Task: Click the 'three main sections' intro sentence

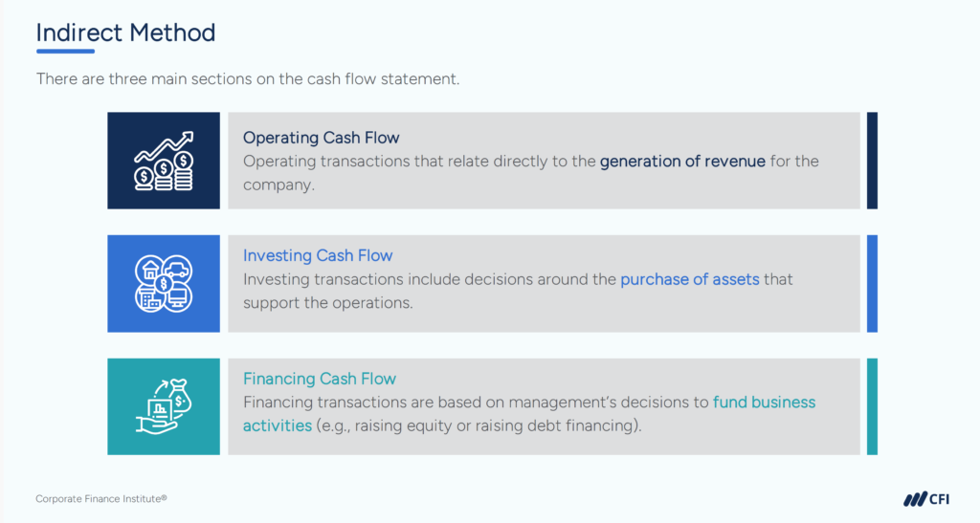Action: coord(248,78)
